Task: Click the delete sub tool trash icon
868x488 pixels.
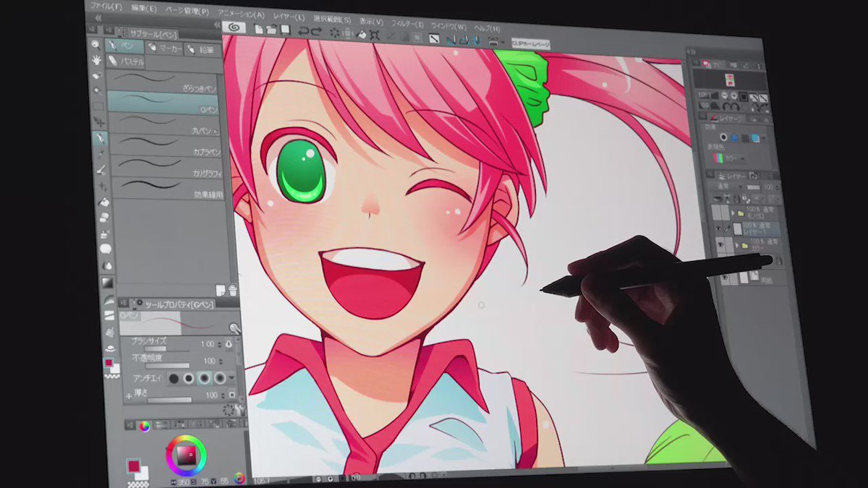Action: 233,289
